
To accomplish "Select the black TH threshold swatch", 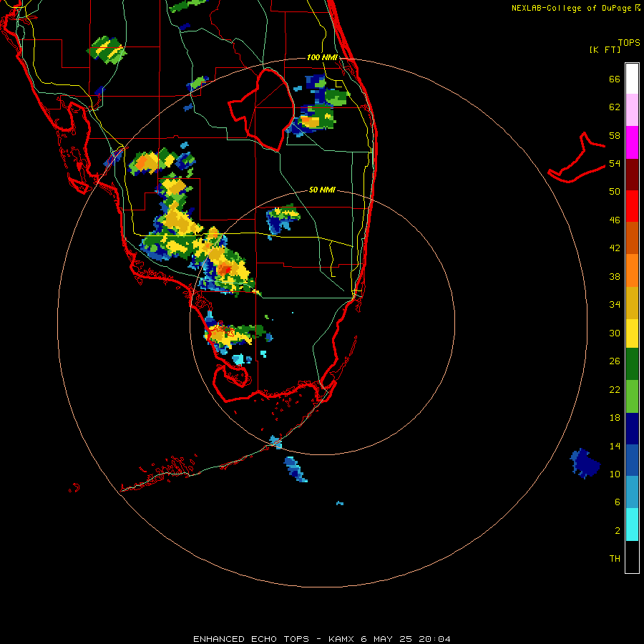I will point(632,557).
